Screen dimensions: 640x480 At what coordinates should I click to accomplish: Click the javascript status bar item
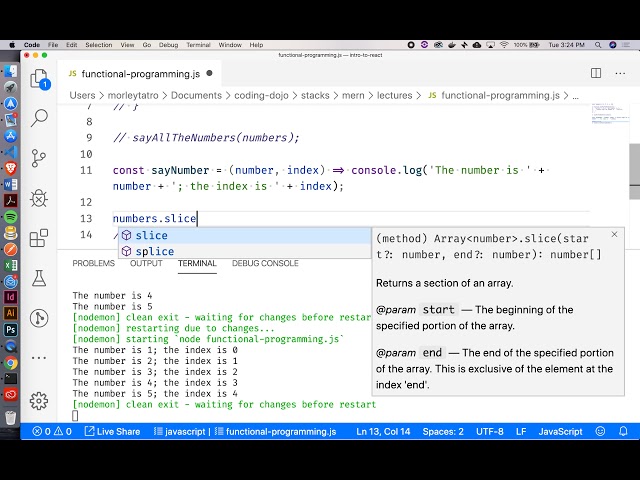click(x=179, y=431)
